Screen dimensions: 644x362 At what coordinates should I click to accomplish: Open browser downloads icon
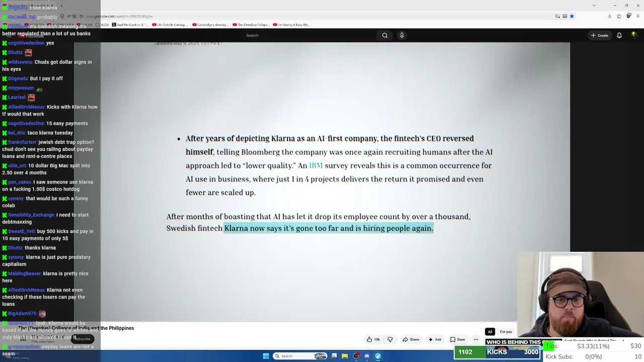(609, 16)
